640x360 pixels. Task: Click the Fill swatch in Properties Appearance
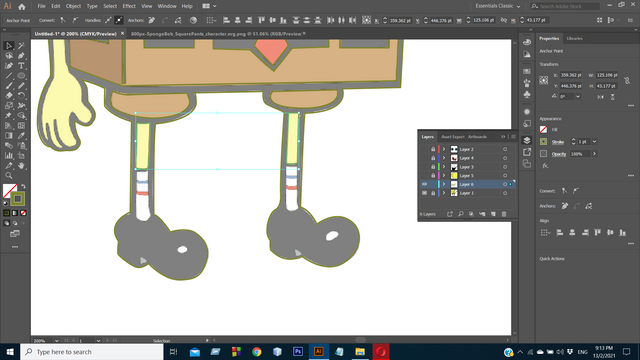click(543, 129)
